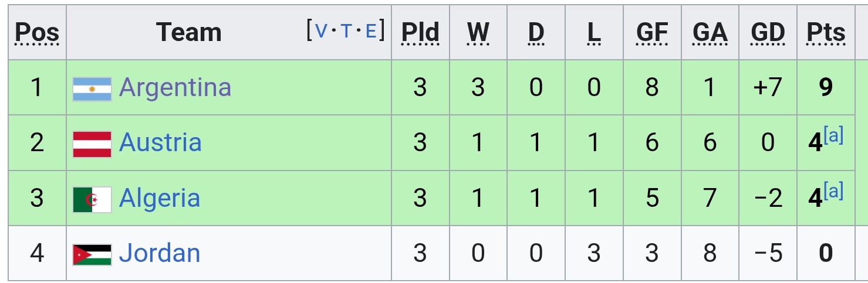Click the GD column header
The image size is (868, 283).
pyautogui.click(x=768, y=33)
